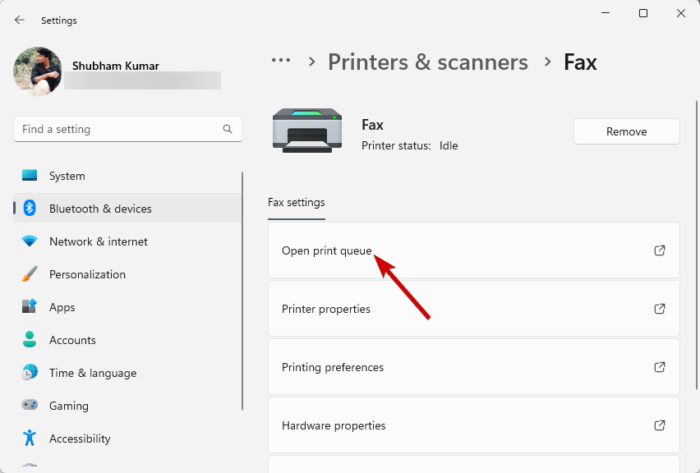Click external-link icon beside Open print queue
This screenshot has width=700, height=473.
[659, 250]
